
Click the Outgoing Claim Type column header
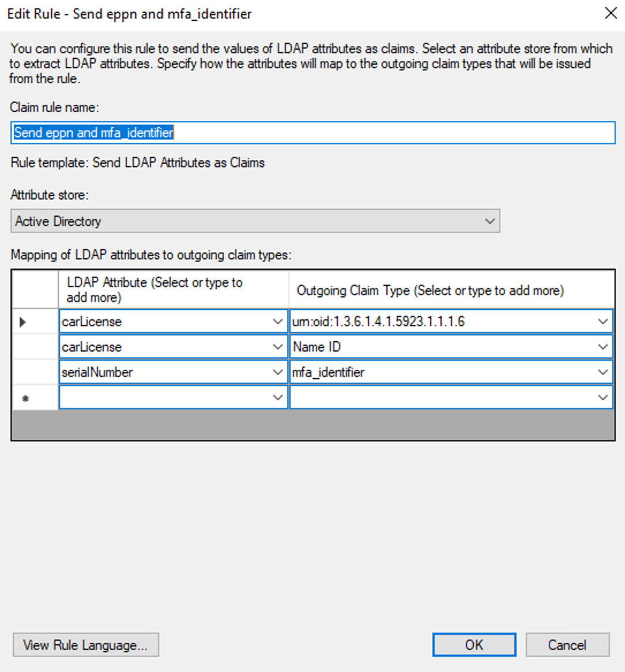451,290
